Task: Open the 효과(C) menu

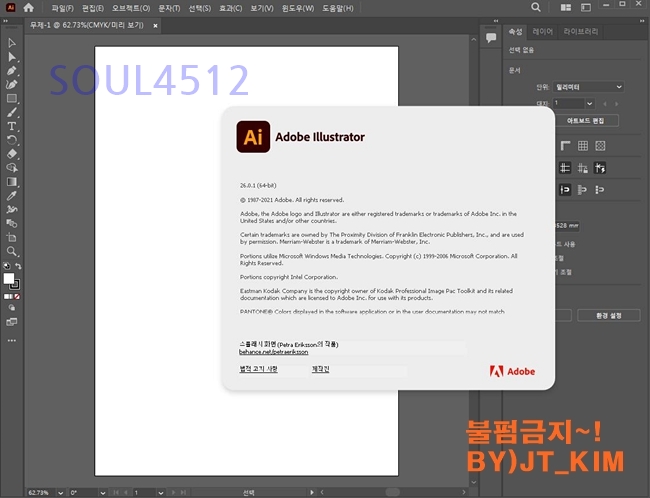Action: pos(230,8)
